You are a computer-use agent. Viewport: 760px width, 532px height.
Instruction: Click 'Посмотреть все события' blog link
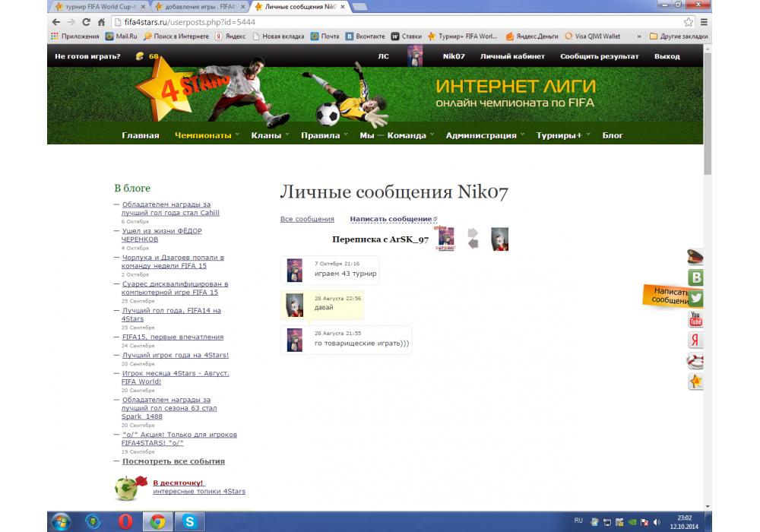click(x=173, y=461)
